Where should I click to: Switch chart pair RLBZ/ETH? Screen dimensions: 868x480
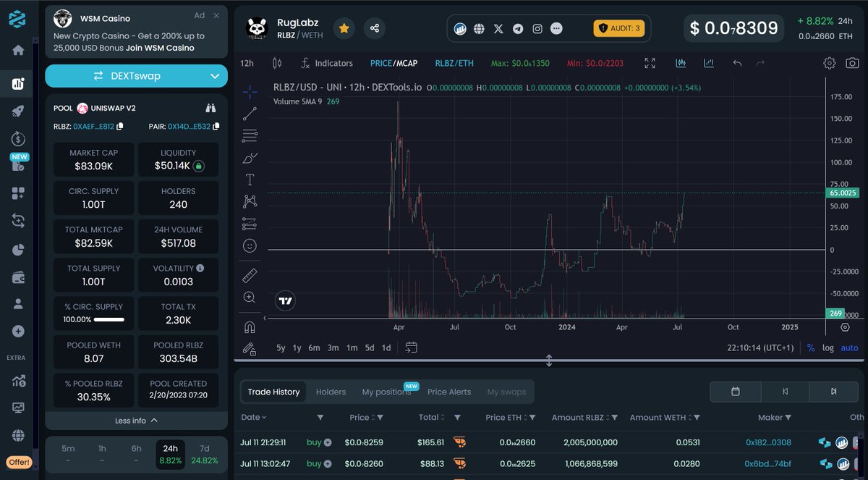click(454, 63)
